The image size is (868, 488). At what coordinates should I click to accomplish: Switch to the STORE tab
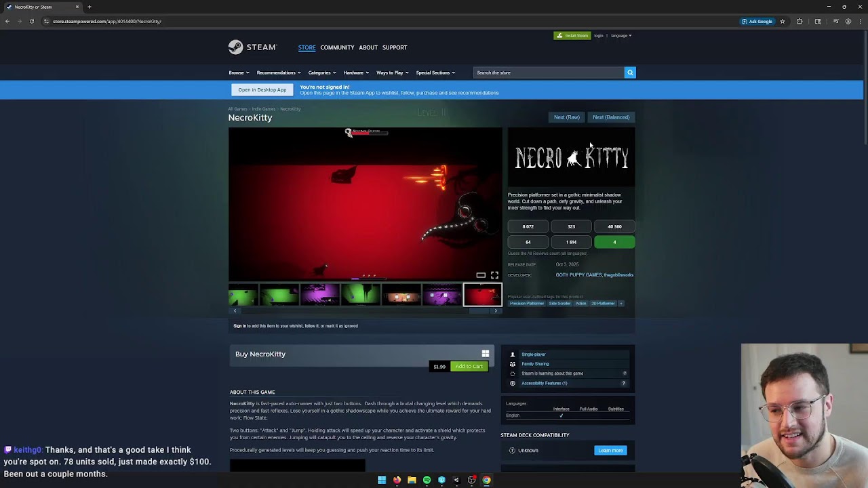point(307,47)
